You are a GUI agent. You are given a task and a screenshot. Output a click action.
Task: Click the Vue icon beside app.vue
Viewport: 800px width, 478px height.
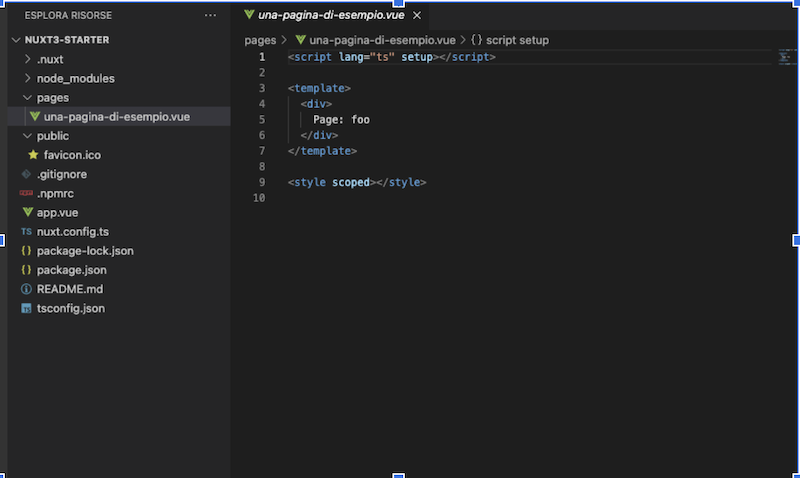[28, 212]
